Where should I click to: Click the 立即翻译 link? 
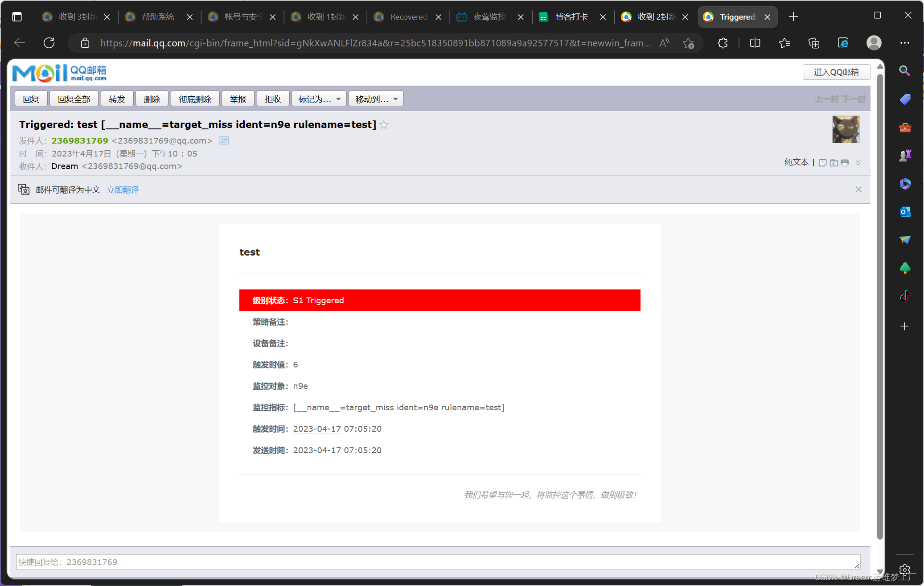pos(123,190)
